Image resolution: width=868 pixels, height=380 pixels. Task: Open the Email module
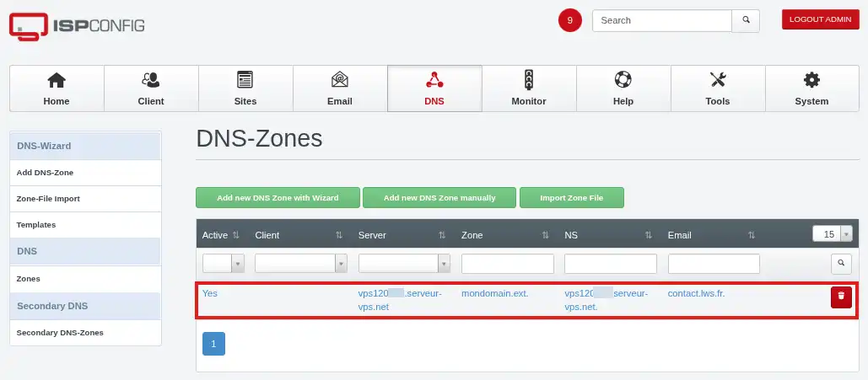coord(340,88)
